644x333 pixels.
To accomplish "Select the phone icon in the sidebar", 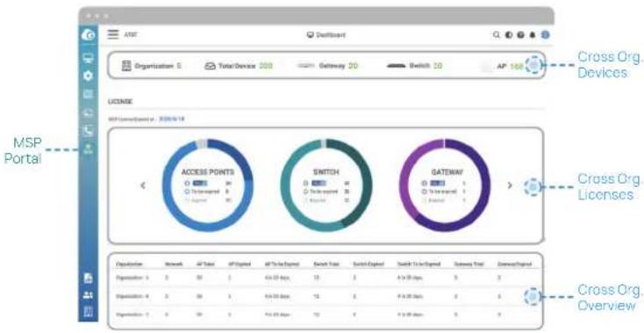I will [88, 131].
